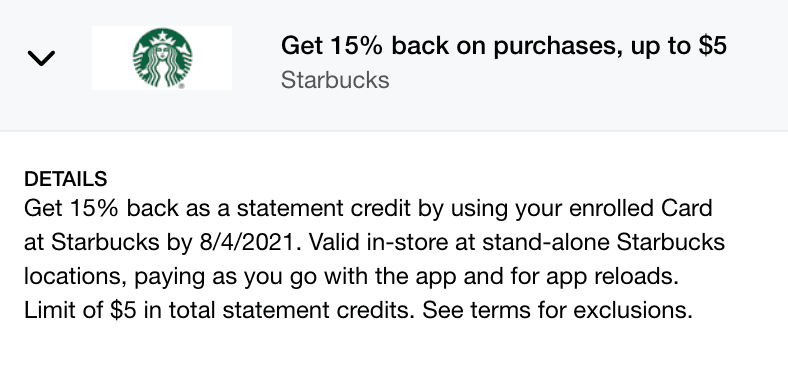Collapse the offer with the chevron arrow
Screen dimensions: 788x384
(41, 58)
